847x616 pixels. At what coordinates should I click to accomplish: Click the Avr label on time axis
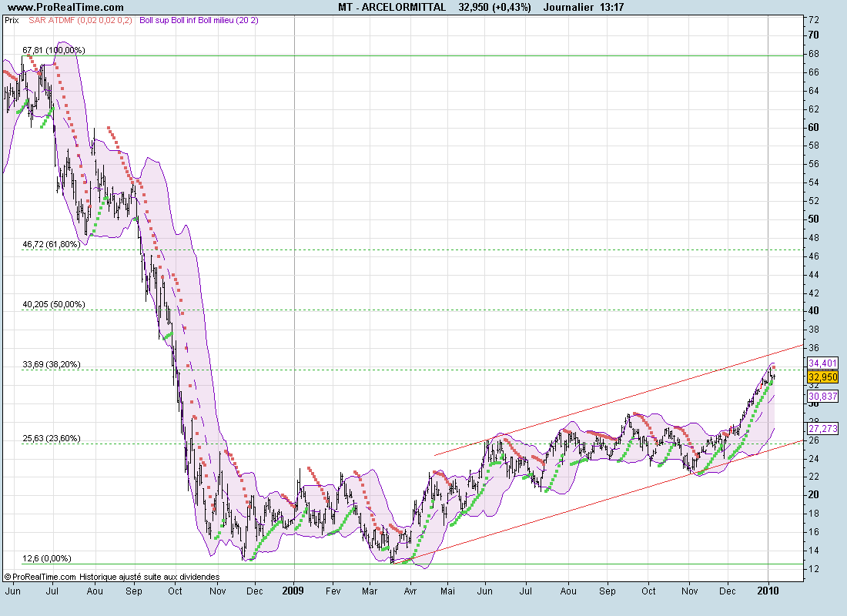(x=410, y=591)
